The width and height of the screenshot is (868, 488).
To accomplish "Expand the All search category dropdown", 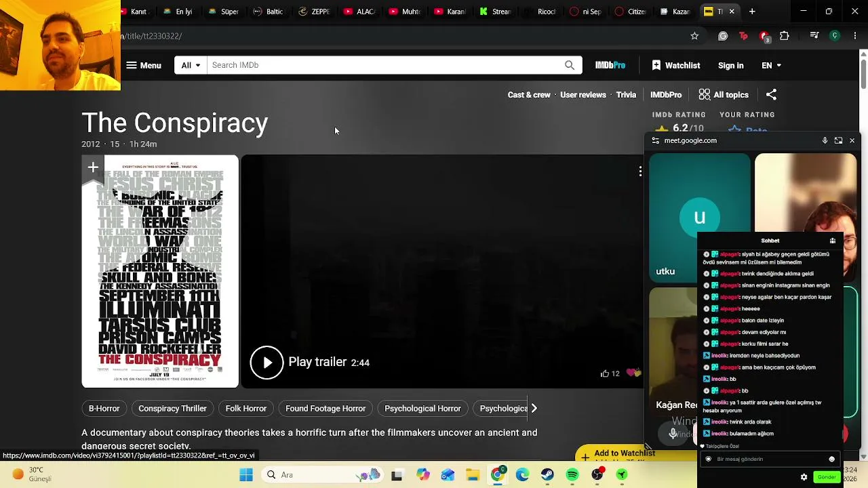I will [x=191, y=65].
